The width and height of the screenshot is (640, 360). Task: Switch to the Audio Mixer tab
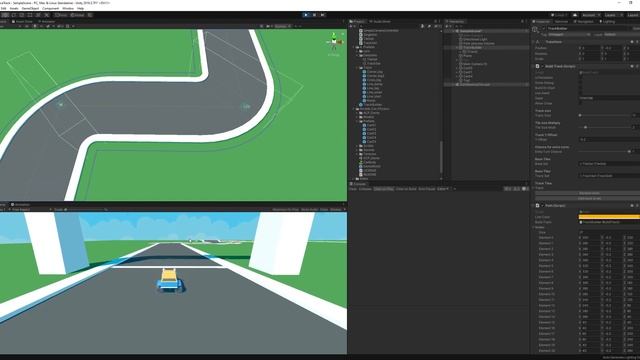380,22
